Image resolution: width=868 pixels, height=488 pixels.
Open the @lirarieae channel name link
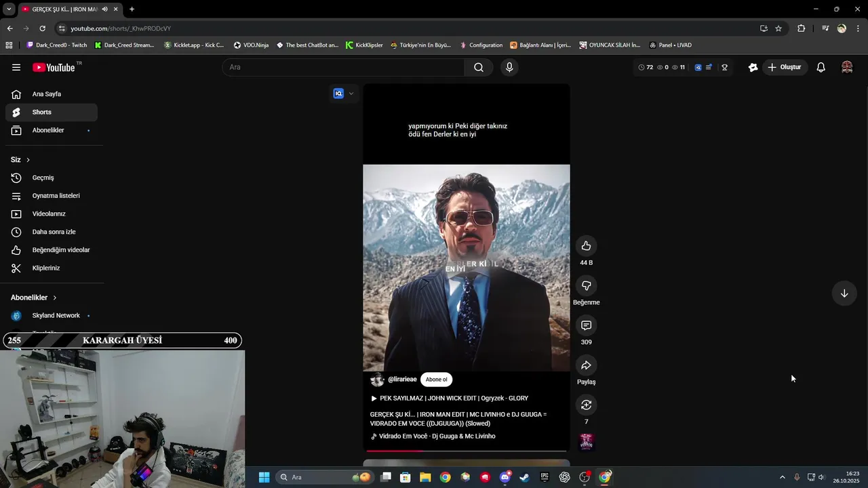click(402, 380)
